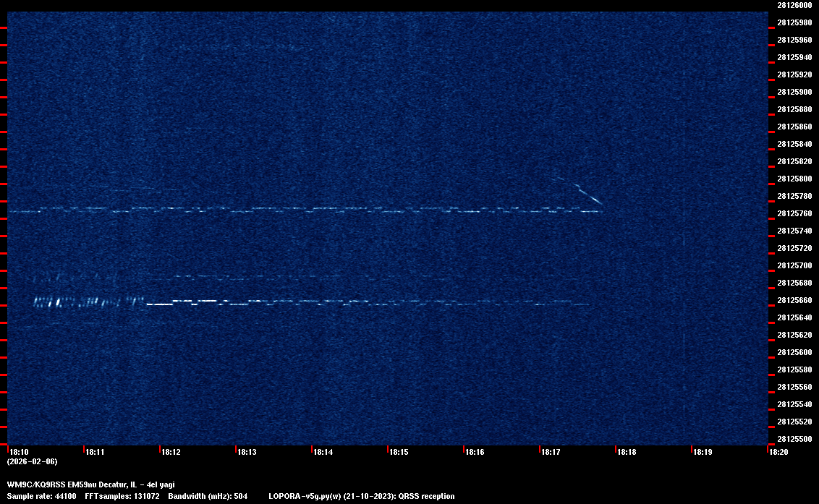Select the 18:13 time marker
The image size is (819, 504).
click(247, 452)
